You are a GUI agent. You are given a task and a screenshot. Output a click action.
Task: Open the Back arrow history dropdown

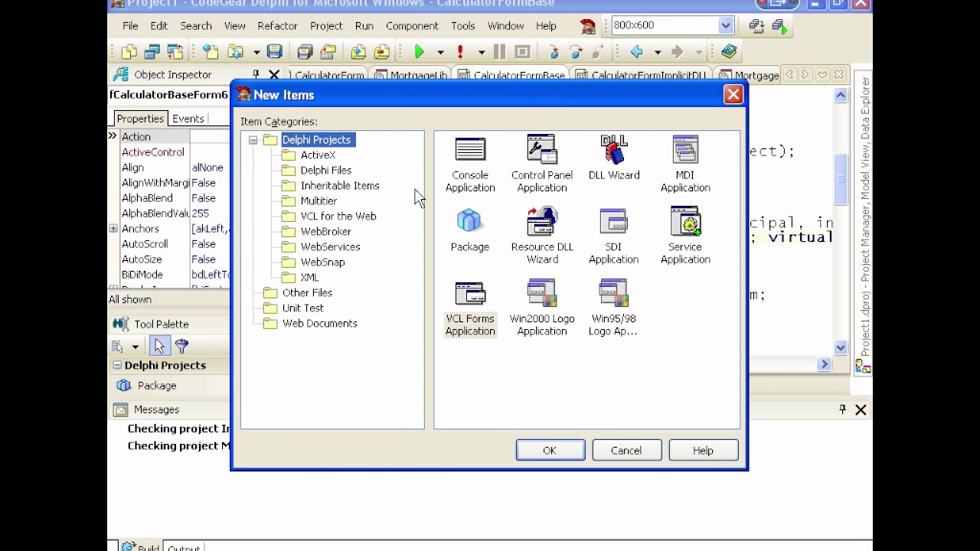click(x=658, y=52)
